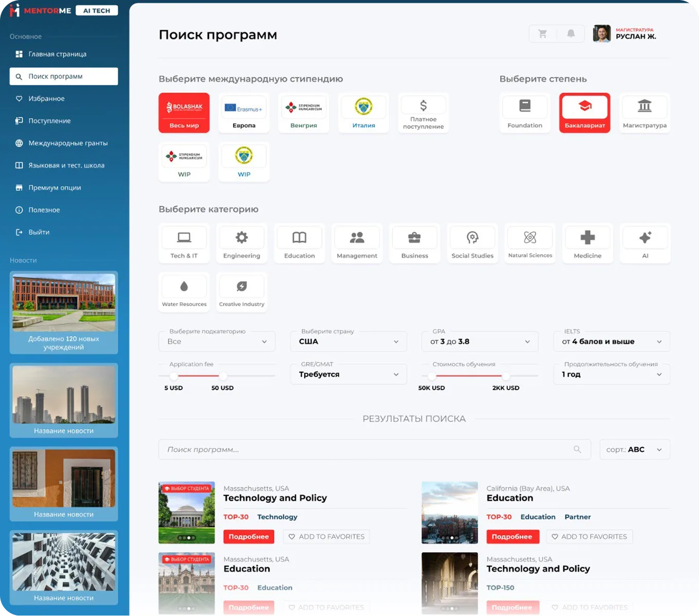Pick the Creative Industry category

pos(242,292)
